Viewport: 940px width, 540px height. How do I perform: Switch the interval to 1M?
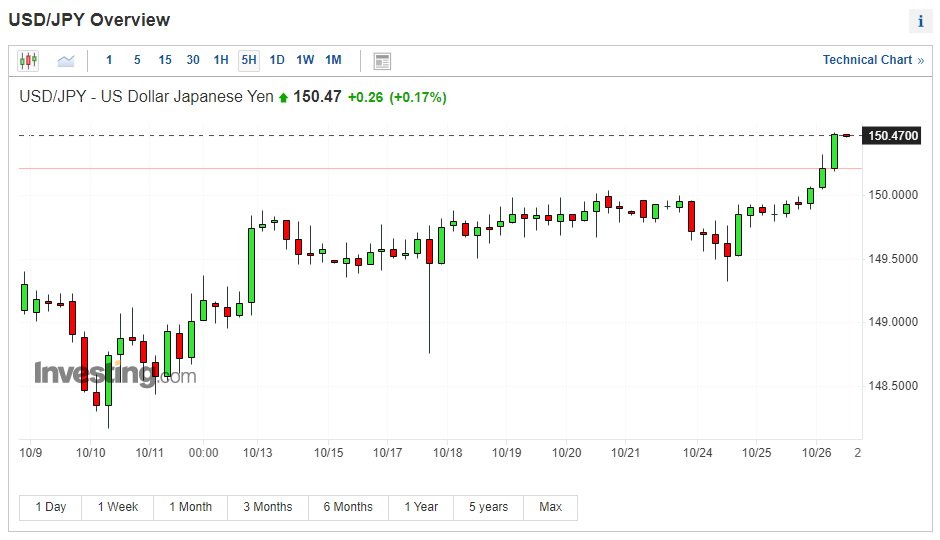(x=333, y=60)
